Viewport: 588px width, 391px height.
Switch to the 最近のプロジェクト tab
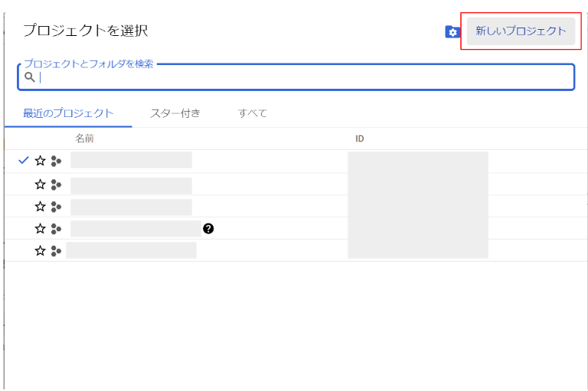[68, 113]
